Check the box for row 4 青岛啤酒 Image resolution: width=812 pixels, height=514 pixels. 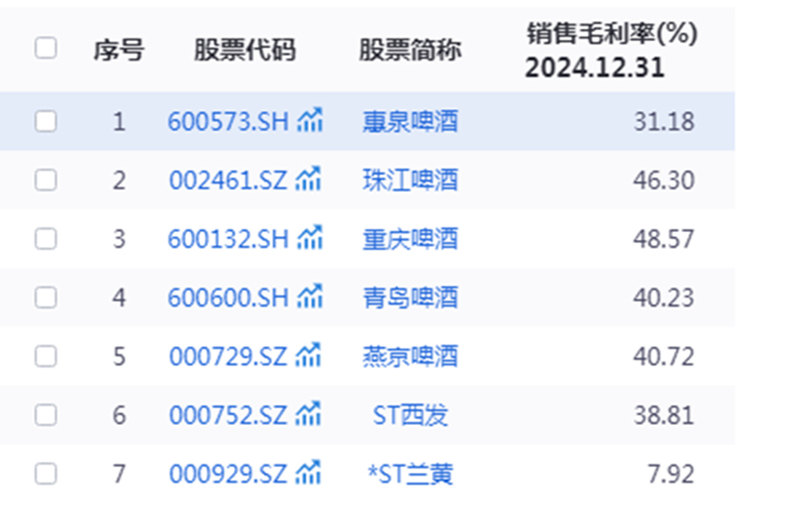coord(45,298)
